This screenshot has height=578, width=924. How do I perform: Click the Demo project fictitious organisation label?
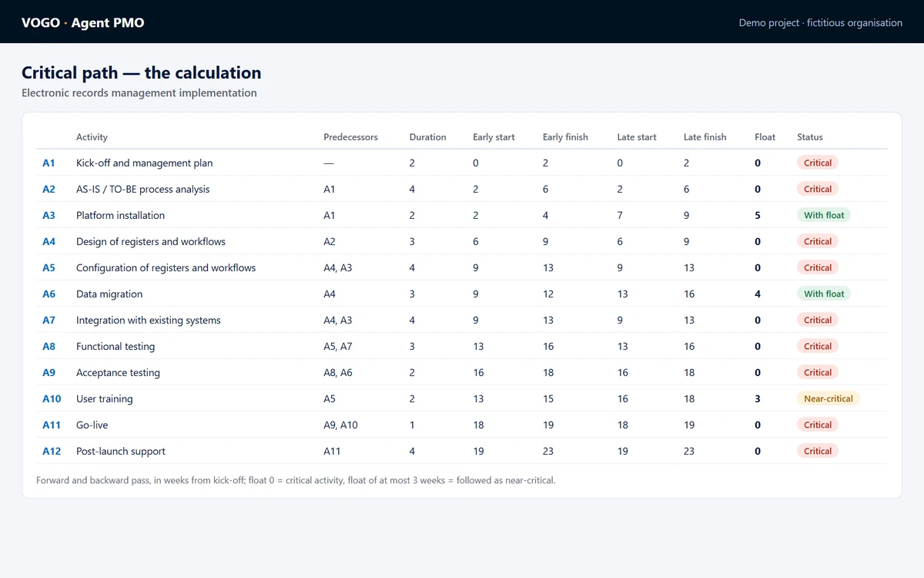click(x=821, y=22)
